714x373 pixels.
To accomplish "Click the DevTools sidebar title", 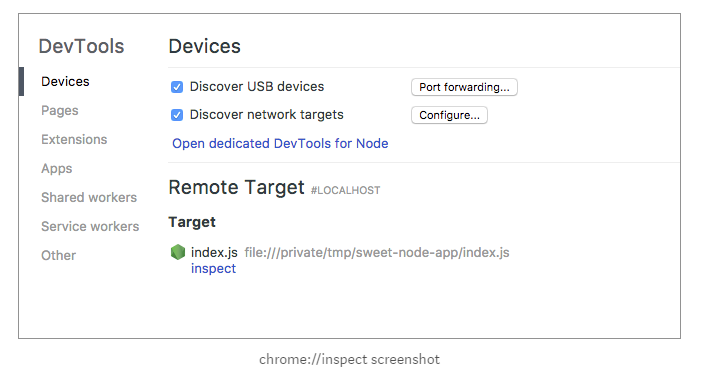I will (81, 46).
